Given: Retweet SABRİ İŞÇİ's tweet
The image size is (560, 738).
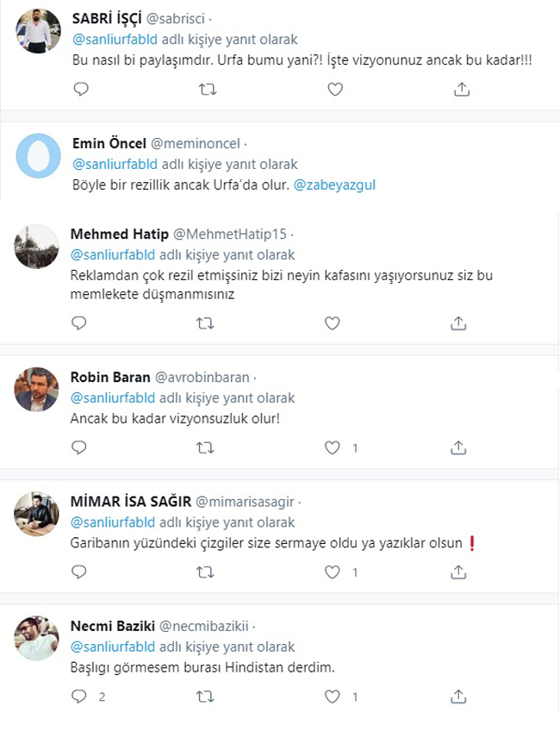Looking at the screenshot, I should (207, 89).
